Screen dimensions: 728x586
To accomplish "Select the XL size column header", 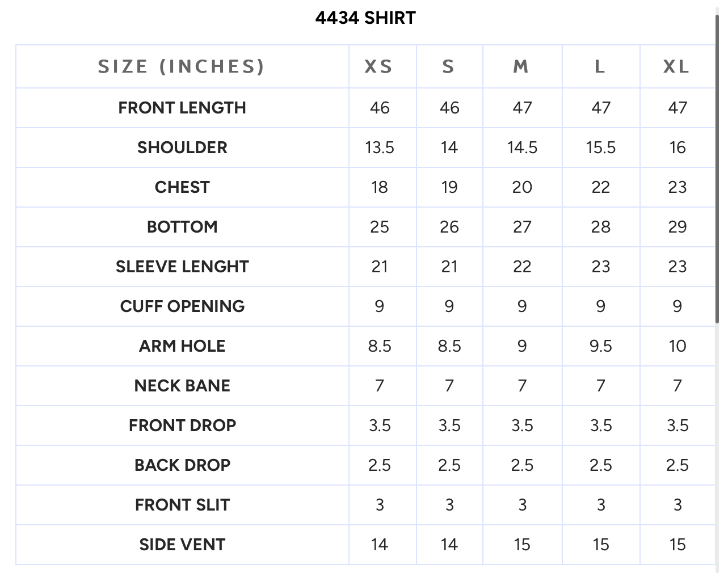I will point(676,67).
